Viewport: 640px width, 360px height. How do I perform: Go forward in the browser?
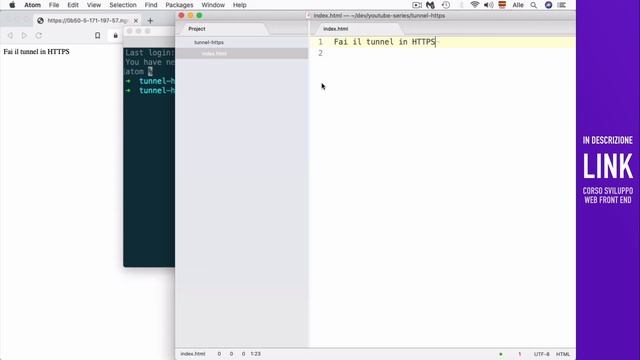coord(24,36)
